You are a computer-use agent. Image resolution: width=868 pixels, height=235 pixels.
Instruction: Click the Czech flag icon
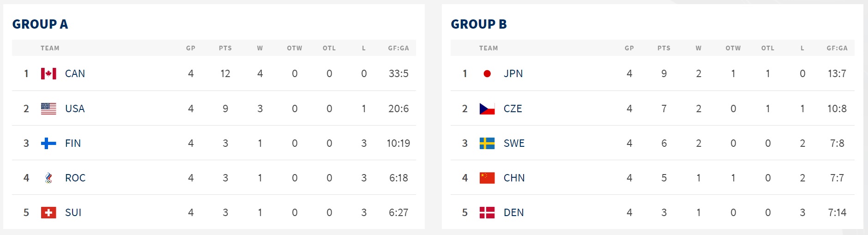pos(487,108)
